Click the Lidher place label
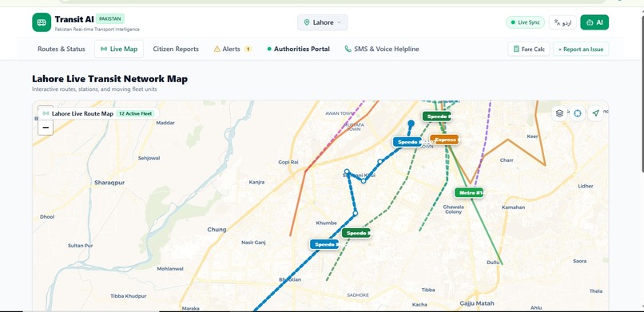Screen dimensions: 644x312 click(x=586, y=186)
